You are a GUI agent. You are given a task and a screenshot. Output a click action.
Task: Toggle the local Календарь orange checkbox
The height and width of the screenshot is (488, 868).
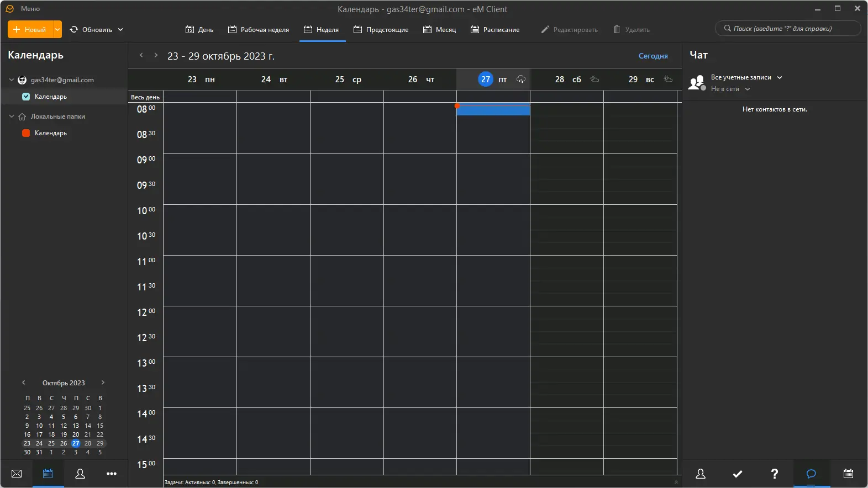[x=26, y=133]
